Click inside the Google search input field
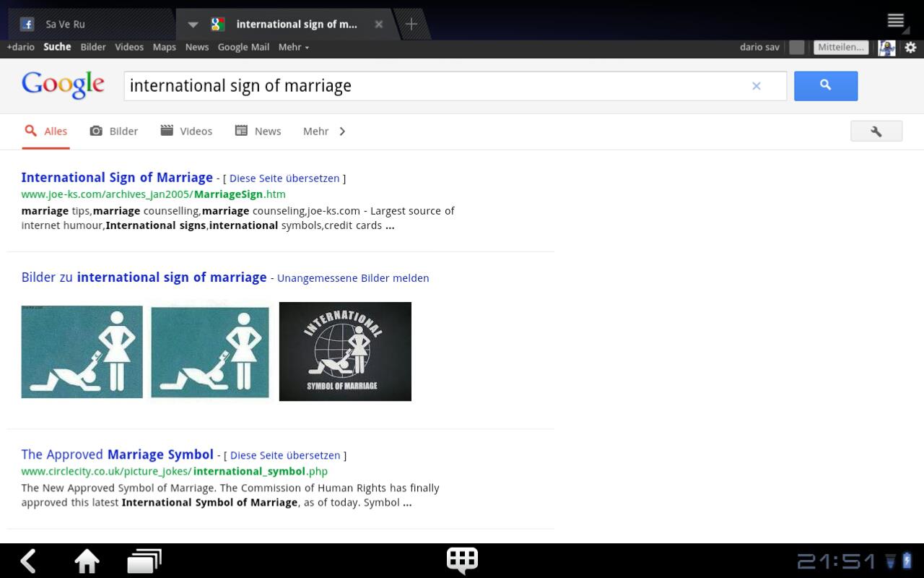Viewport: 924px width, 578px height. click(433, 86)
